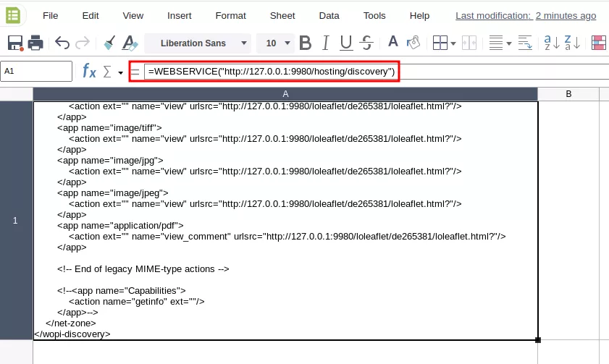Click the Save document icon
This screenshot has width=609, height=364.
tap(15, 43)
